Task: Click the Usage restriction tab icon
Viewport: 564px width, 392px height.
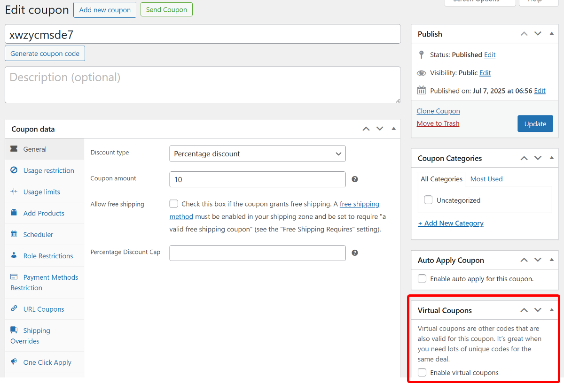Action: pos(14,170)
